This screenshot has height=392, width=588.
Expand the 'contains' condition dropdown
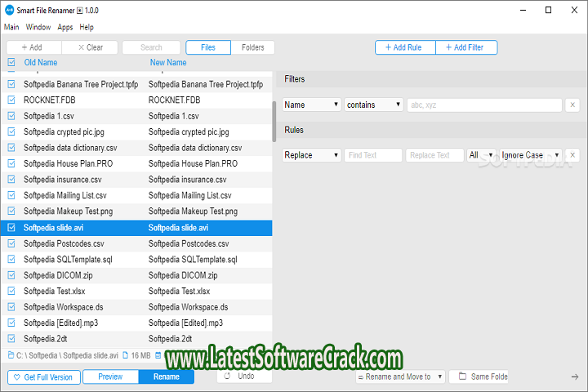[374, 105]
